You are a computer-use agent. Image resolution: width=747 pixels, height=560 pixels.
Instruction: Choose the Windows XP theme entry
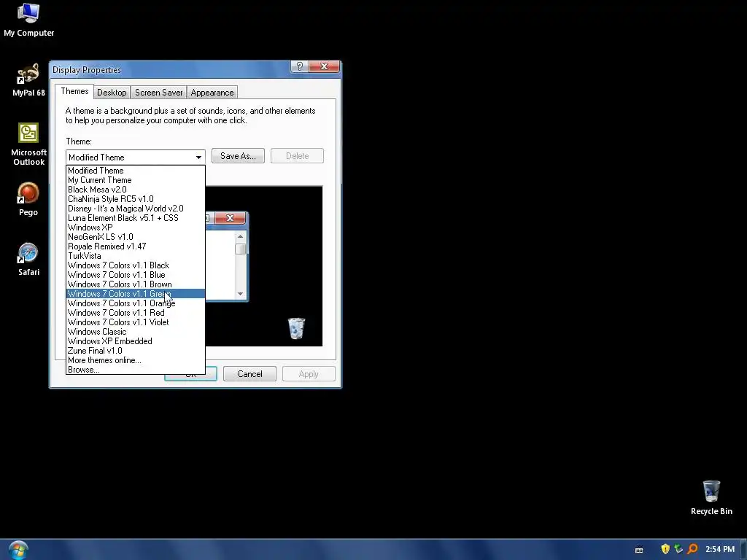[x=135, y=227]
